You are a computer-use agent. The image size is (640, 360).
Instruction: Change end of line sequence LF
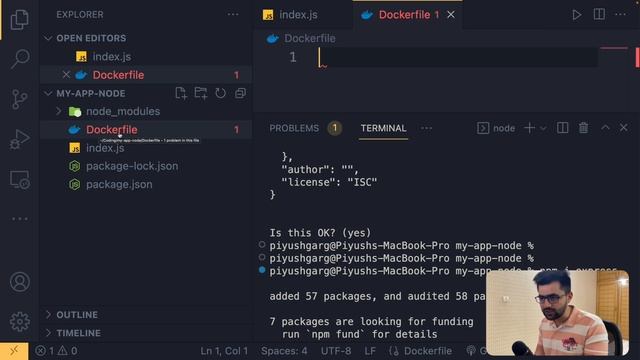coord(370,351)
